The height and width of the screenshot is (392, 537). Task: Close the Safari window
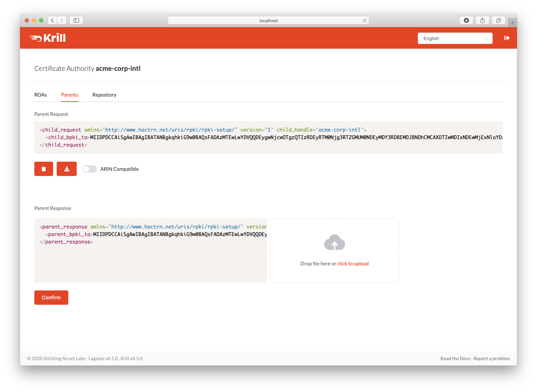(x=27, y=20)
